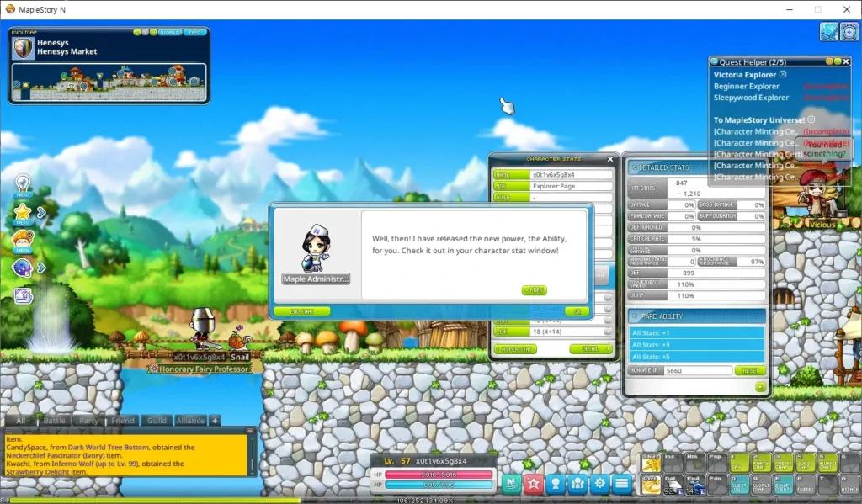This screenshot has height=504, width=862.
Task: Open the Friends quick slot on key R
Action: click(806, 485)
